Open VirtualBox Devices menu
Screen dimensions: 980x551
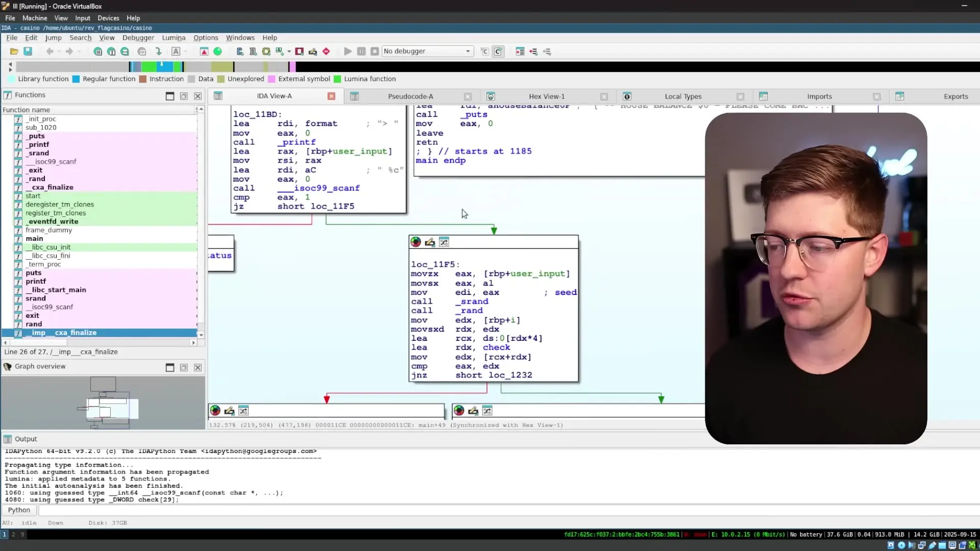[x=108, y=18]
